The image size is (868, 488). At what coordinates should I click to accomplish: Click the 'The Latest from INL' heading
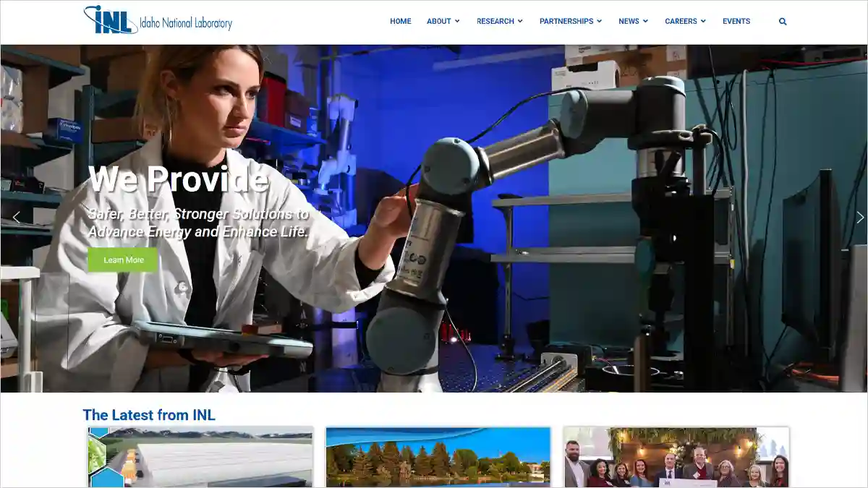(x=149, y=415)
